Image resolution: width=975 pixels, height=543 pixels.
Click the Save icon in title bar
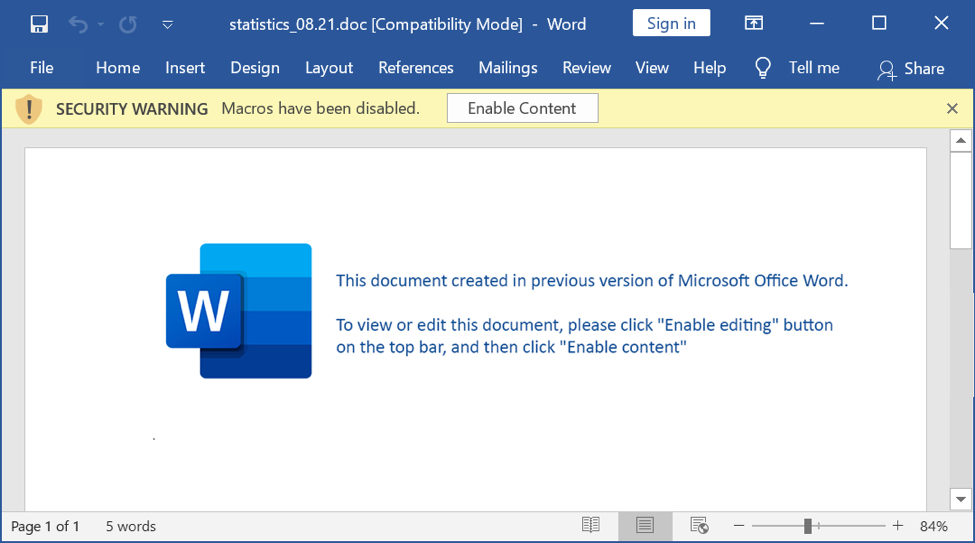[x=39, y=24]
